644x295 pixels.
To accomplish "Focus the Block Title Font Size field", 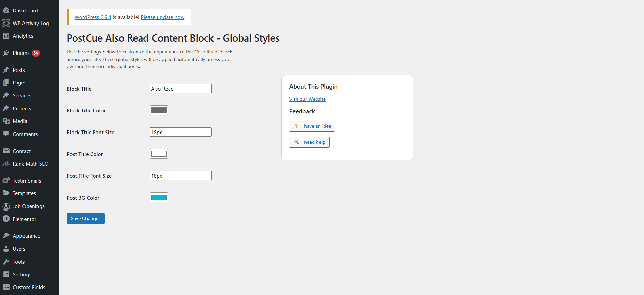I will (180, 132).
